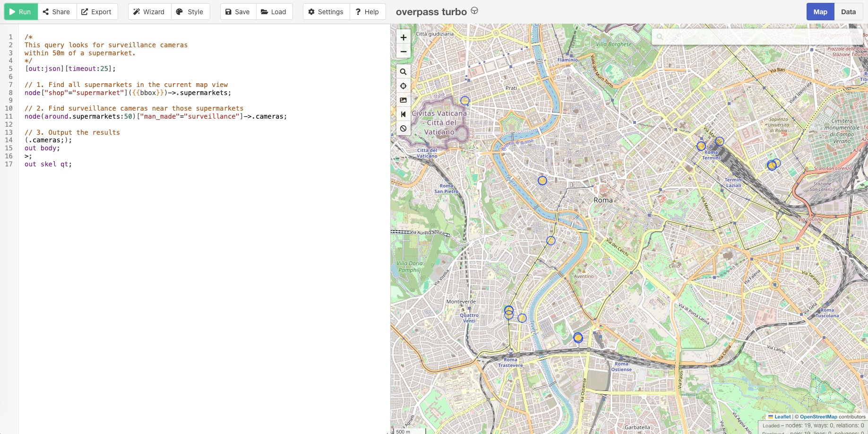Click code line '[out:json][timeout:25];'
Screen dimensions: 868x434
click(70, 69)
